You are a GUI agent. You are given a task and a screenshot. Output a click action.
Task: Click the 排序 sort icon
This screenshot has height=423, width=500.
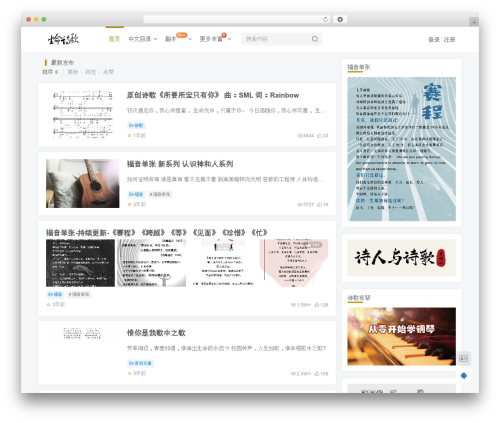56,72
